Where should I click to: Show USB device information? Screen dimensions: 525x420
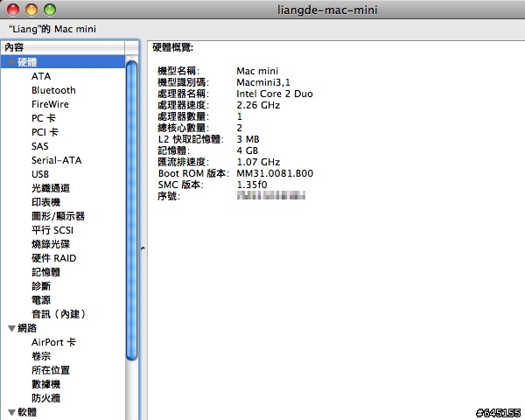click(40, 174)
